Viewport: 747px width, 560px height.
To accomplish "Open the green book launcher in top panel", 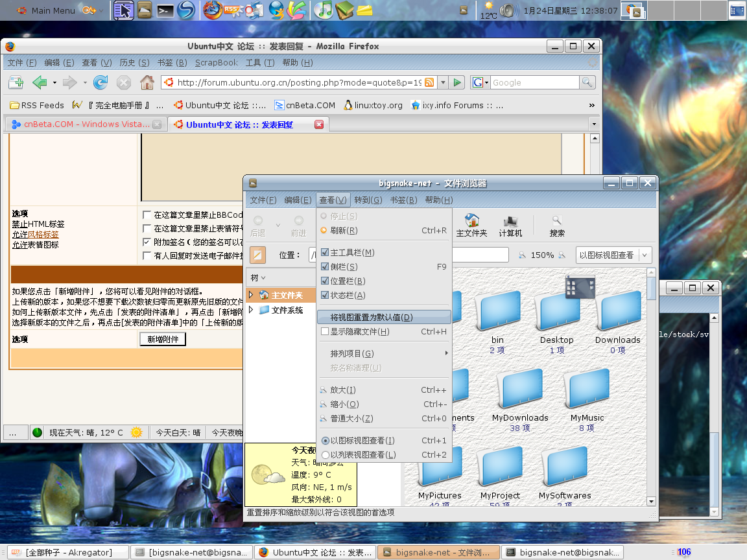I will coord(344,10).
